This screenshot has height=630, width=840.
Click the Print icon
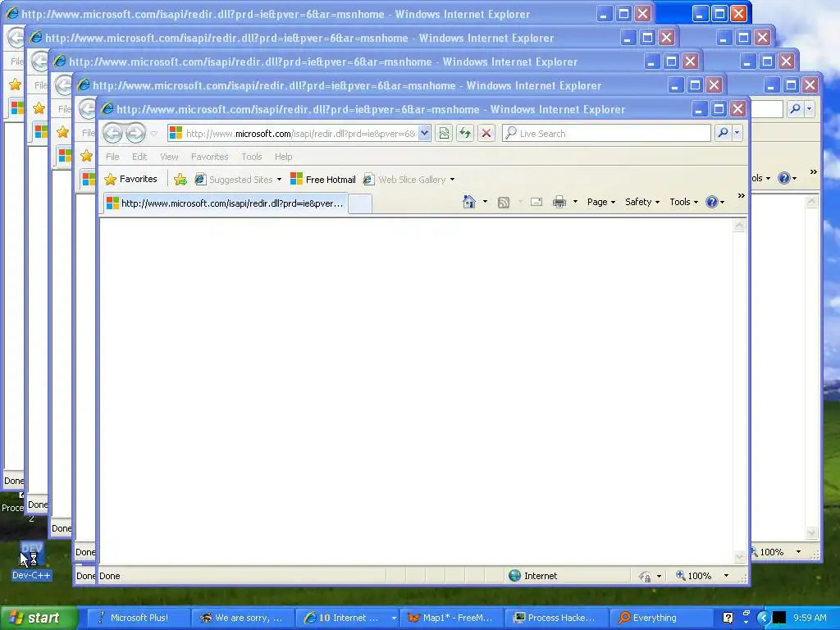[559, 202]
